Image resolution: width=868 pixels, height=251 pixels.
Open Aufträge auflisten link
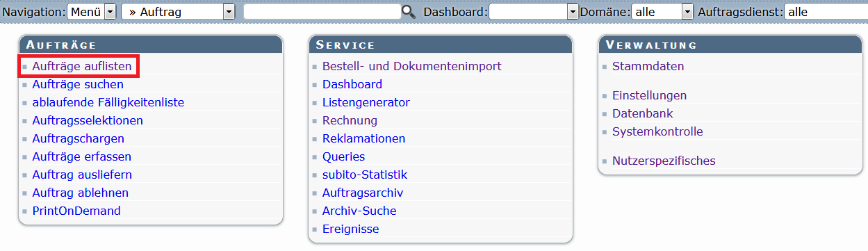tap(82, 66)
